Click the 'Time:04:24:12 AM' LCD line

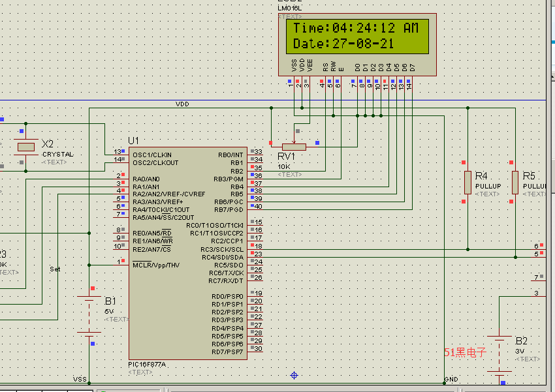356,27
